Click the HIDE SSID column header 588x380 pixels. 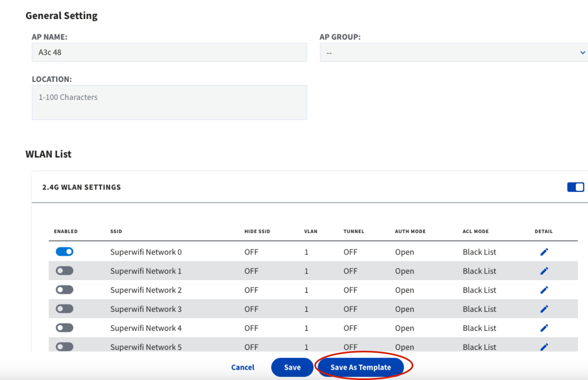point(257,231)
